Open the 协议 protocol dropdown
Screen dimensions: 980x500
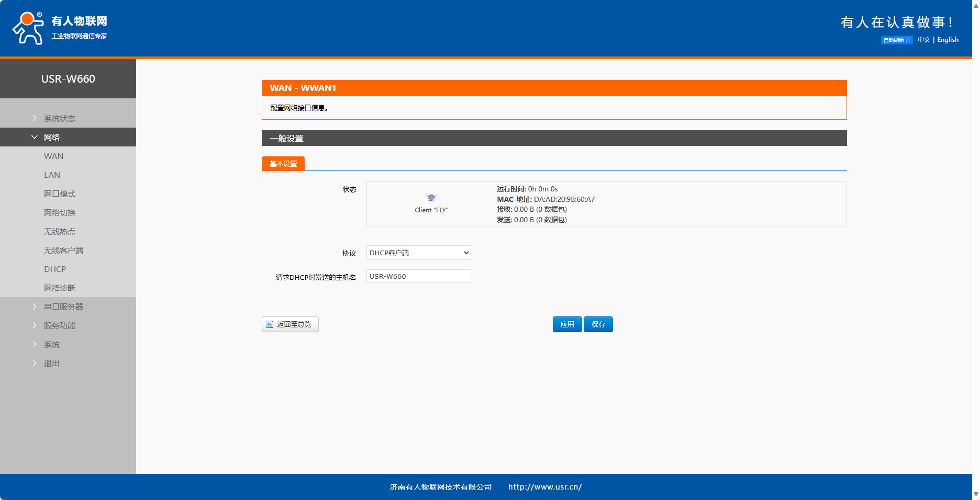[x=418, y=253]
